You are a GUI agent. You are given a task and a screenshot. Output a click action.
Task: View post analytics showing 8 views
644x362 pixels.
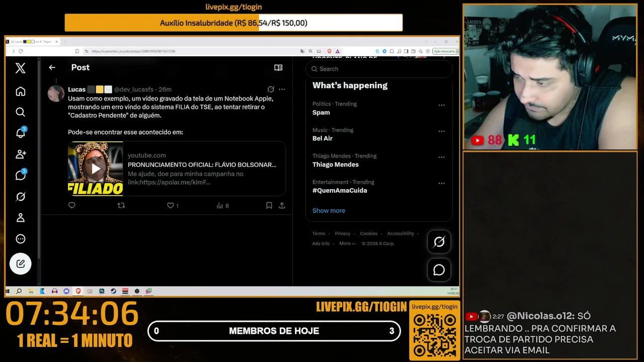pyautogui.click(x=222, y=205)
